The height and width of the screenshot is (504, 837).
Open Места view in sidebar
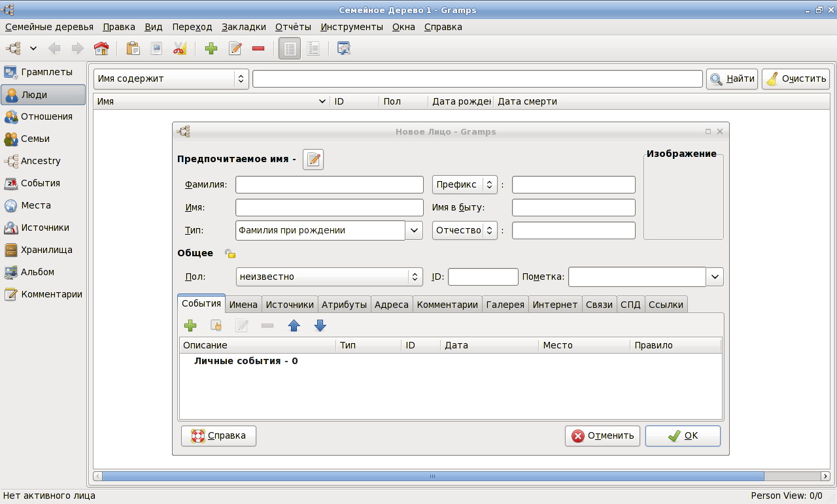coord(43,205)
